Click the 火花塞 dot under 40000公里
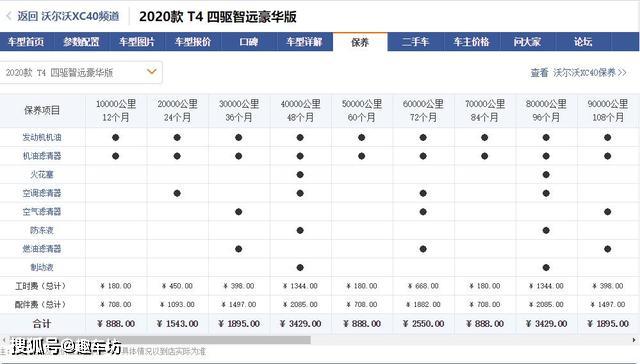The height and width of the screenshot is (364, 640). [x=300, y=175]
